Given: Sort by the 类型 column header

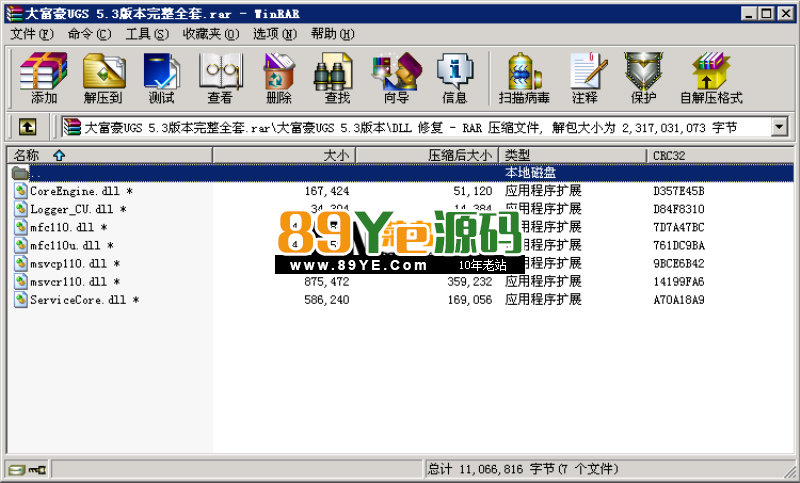Looking at the screenshot, I should pyautogui.click(x=572, y=155).
